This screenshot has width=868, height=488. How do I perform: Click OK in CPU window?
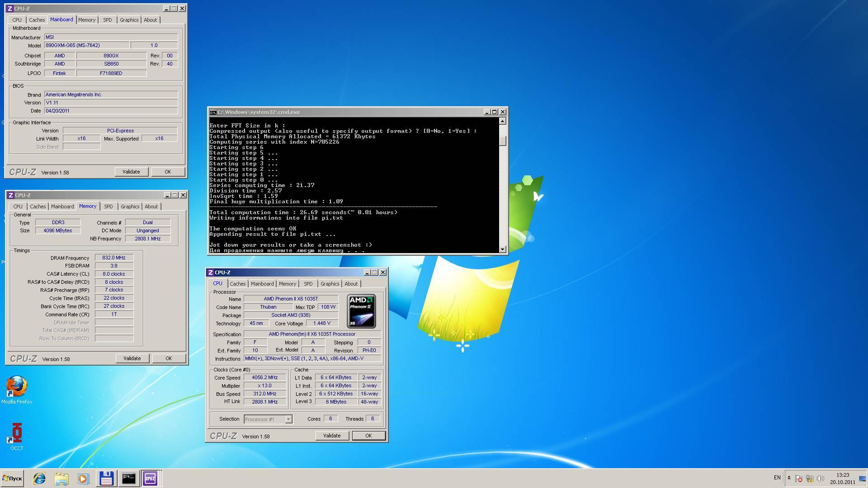pos(368,436)
